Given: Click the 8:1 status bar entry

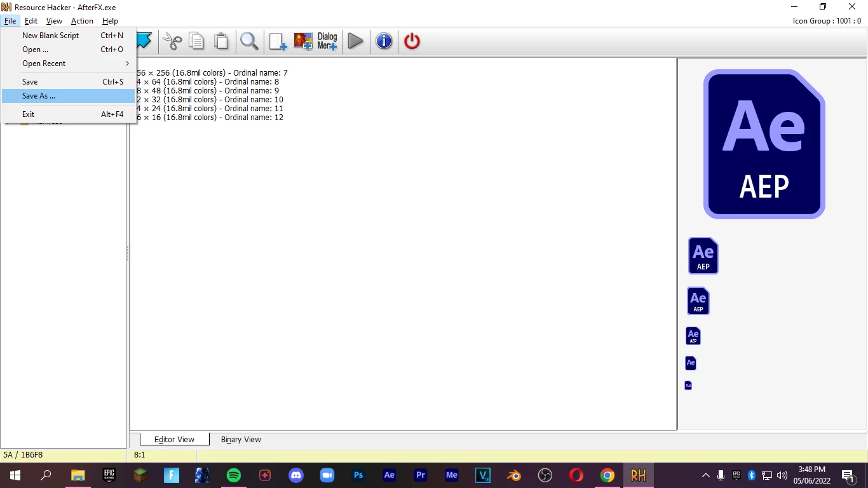Looking at the screenshot, I should pos(140,455).
